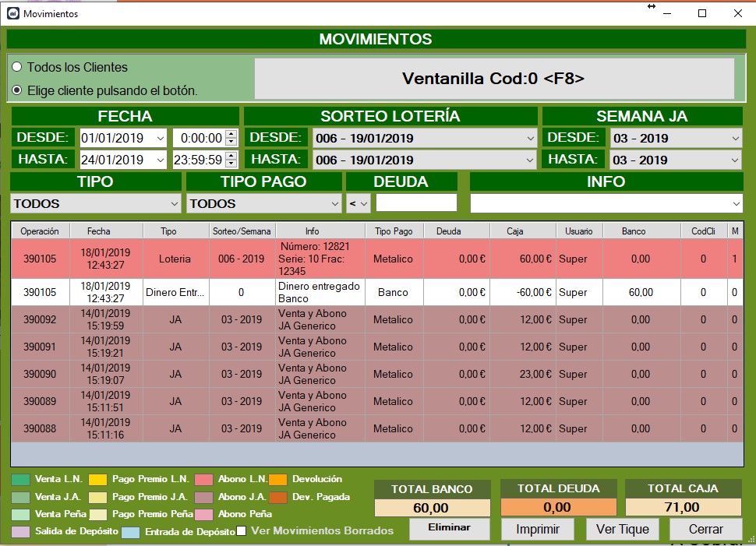Screen dimensions: 756x546
Task: Click the Total Caja value 71,00
Action: pos(683,507)
